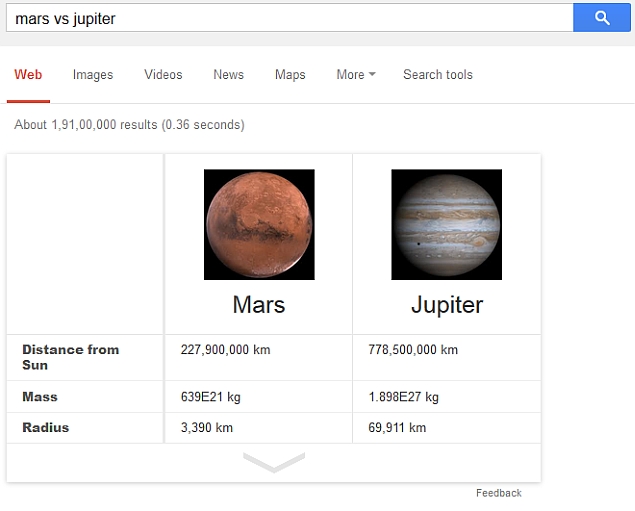Click Mars radius '3,390 km'

(207, 428)
